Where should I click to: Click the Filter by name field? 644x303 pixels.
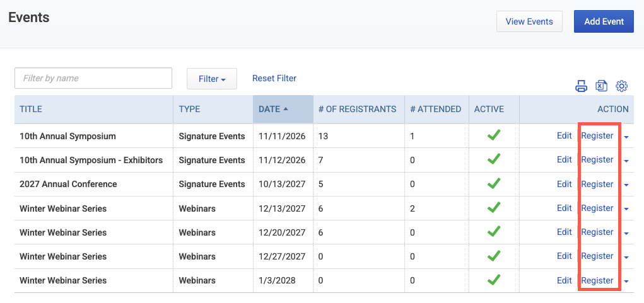coord(93,78)
